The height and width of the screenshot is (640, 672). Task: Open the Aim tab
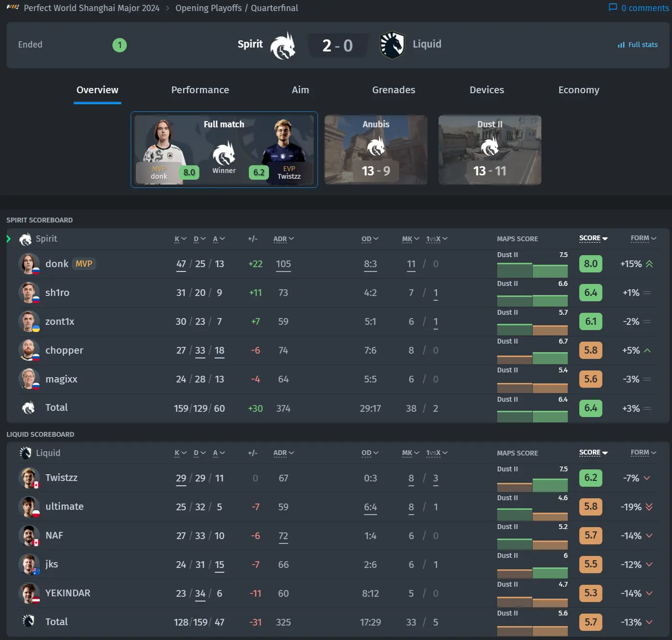click(x=301, y=90)
